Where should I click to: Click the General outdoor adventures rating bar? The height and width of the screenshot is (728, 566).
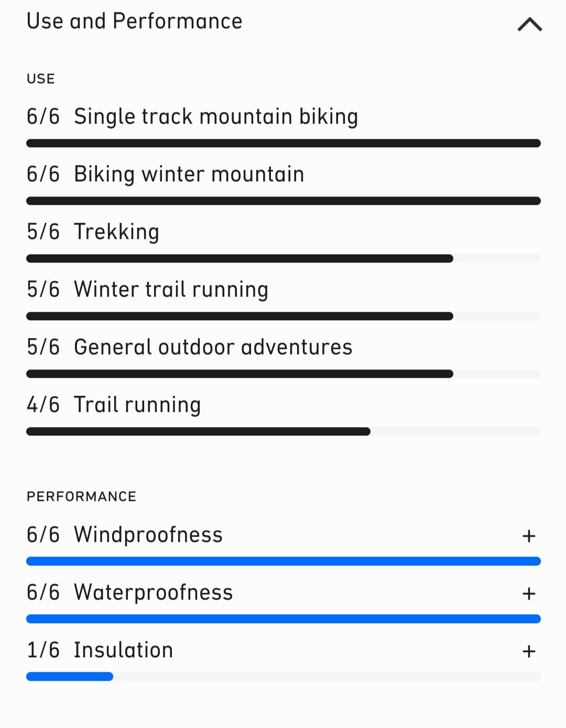coord(283,374)
